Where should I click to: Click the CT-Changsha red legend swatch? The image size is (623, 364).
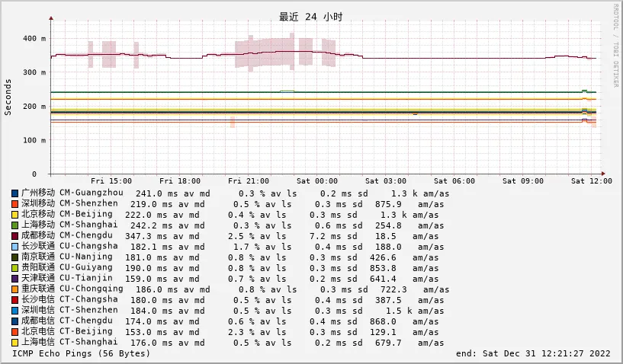tap(15, 300)
